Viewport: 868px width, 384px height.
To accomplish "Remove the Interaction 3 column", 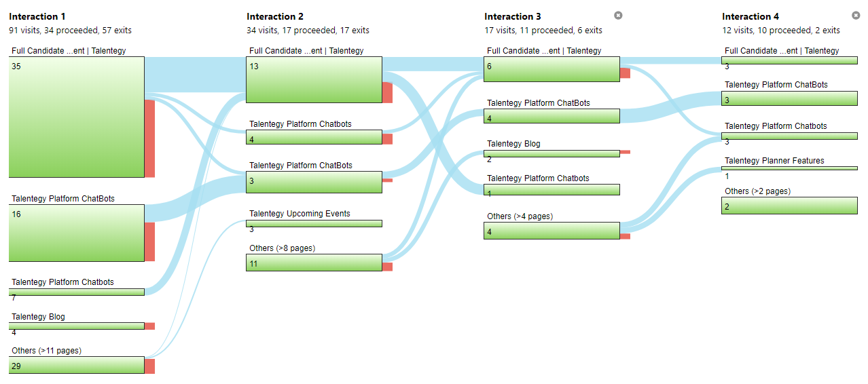I will 618,16.
